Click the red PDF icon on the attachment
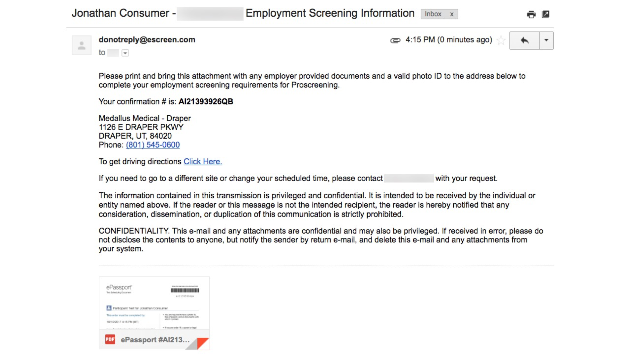This screenshot has height=362, width=644. point(110,339)
